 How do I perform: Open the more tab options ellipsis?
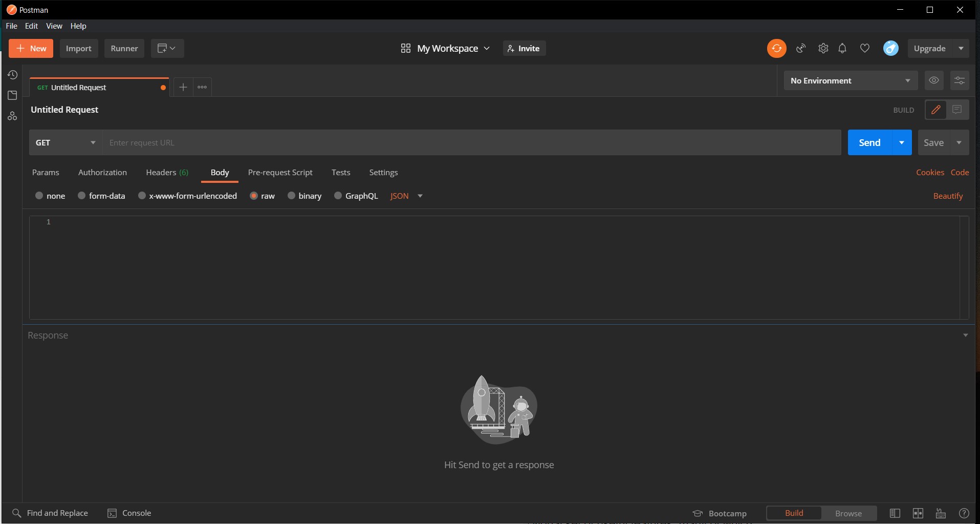pyautogui.click(x=202, y=87)
